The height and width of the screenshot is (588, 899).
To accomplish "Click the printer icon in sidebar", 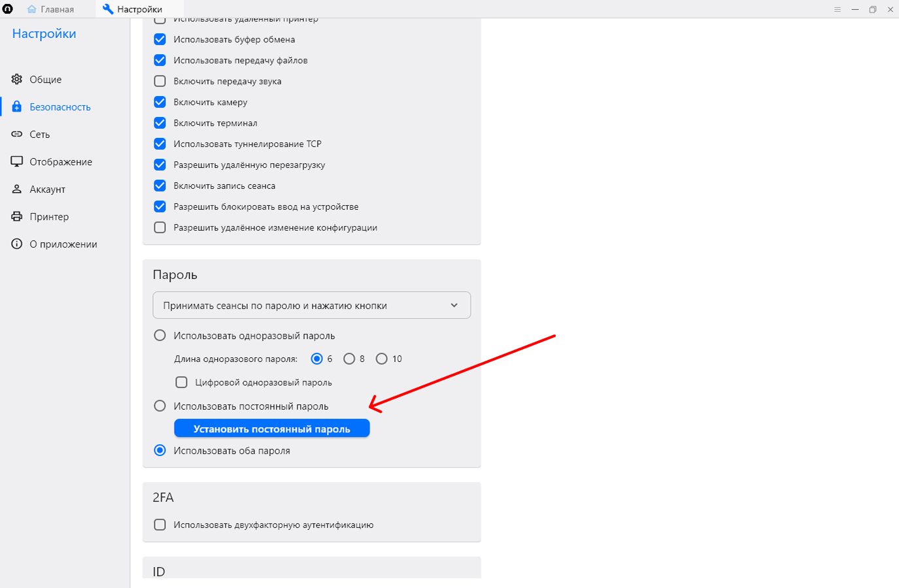I will (17, 216).
